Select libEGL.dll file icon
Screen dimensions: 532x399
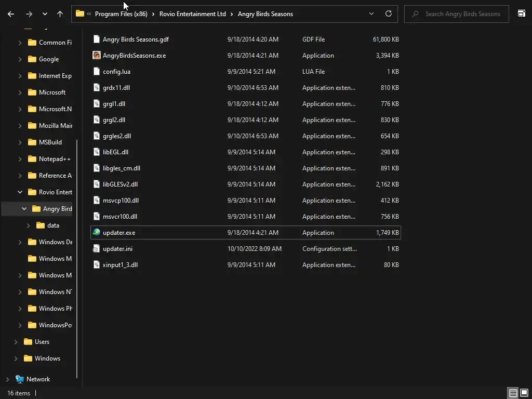pos(97,152)
